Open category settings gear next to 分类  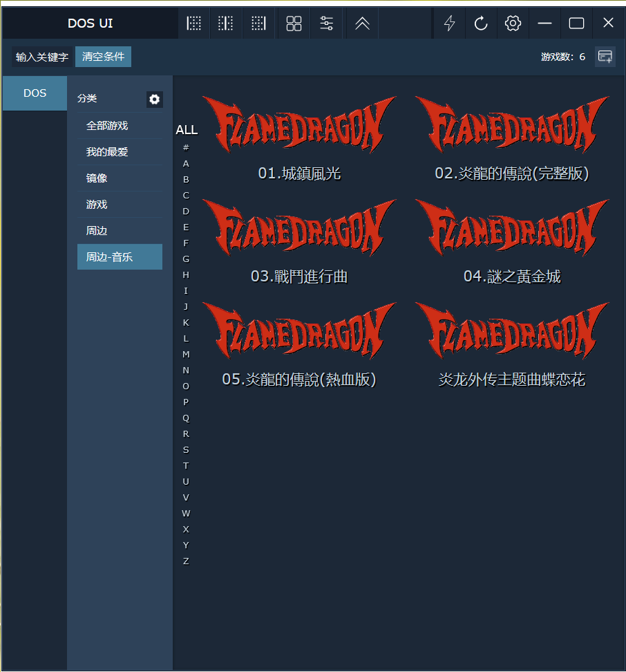(155, 100)
